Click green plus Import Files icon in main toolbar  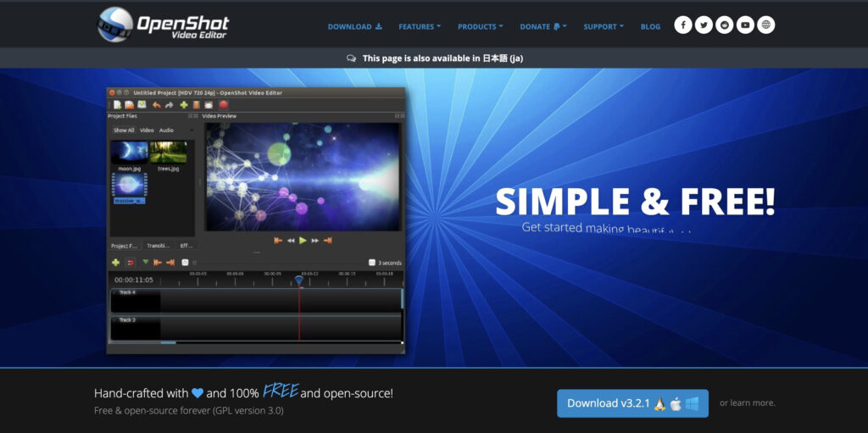[184, 105]
